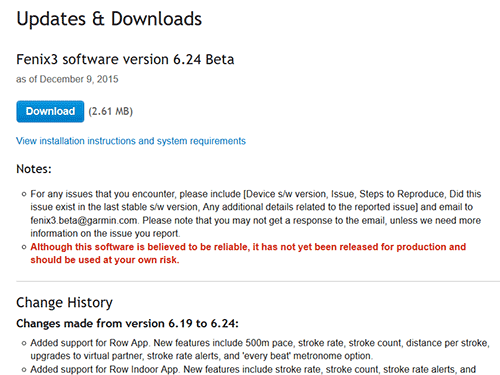This screenshot has width=500, height=375.
Task: Click the December 9, 2015 date text
Action: coord(79,79)
